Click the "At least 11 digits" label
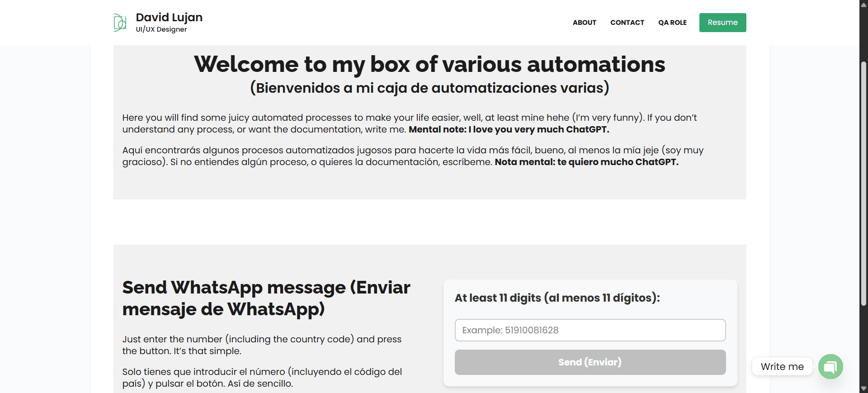The height and width of the screenshot is (393, 868). click(557, 298)
